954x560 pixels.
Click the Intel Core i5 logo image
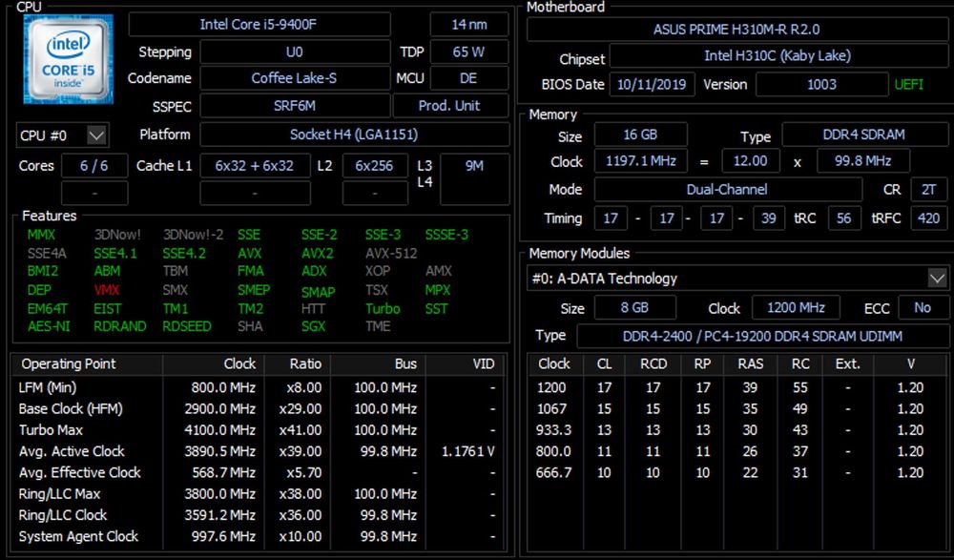click(68, 59)
